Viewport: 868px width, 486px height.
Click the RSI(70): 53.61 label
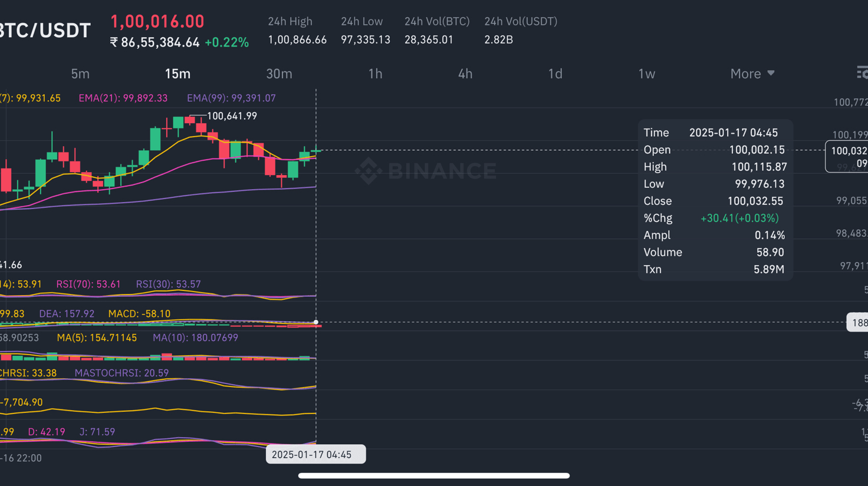(x=88, y=284)
